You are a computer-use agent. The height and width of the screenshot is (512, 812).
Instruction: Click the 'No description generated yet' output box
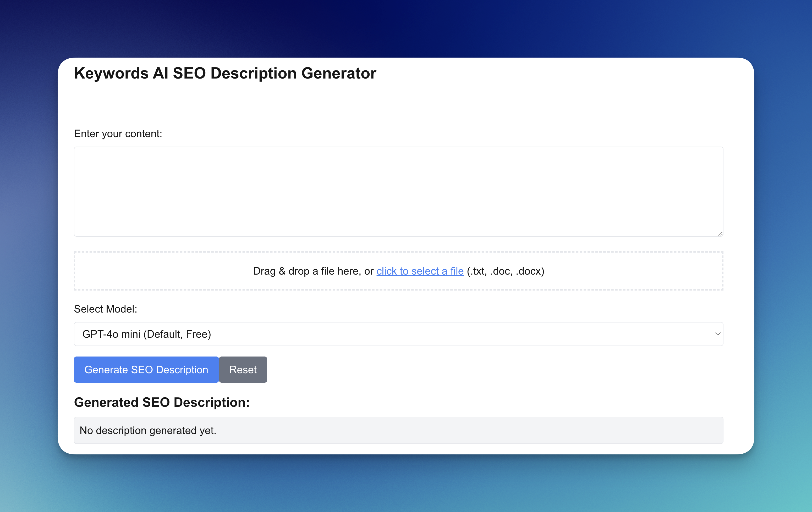[x=398, y=430]
